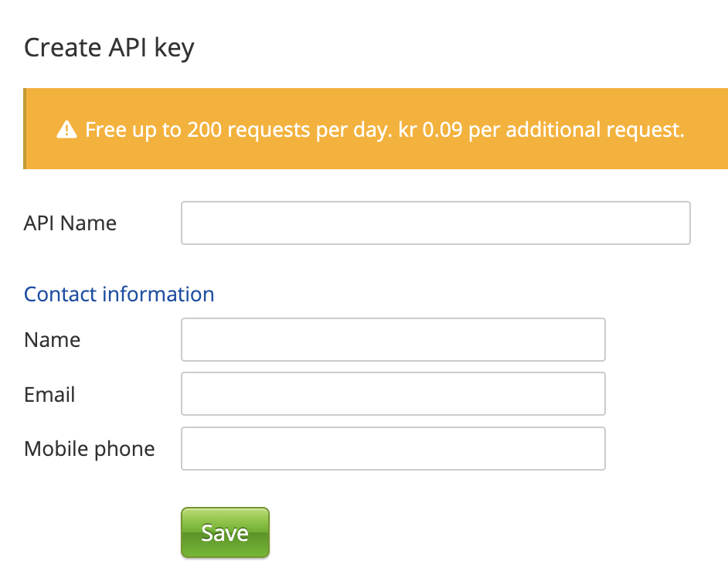This screenshot has width=728, height=578.
Task: Click the word "Create" in the heading
Action: pyautogui.click(x=61, y=48)
